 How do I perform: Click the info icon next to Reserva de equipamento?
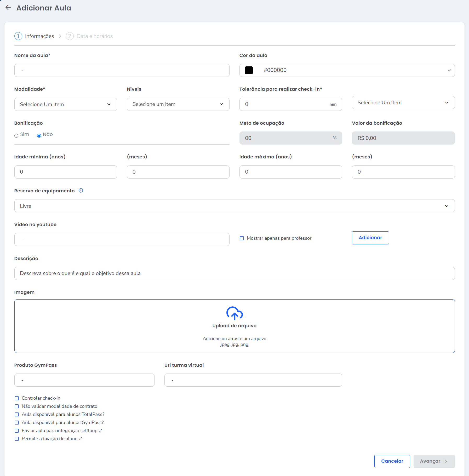[81, 191]
